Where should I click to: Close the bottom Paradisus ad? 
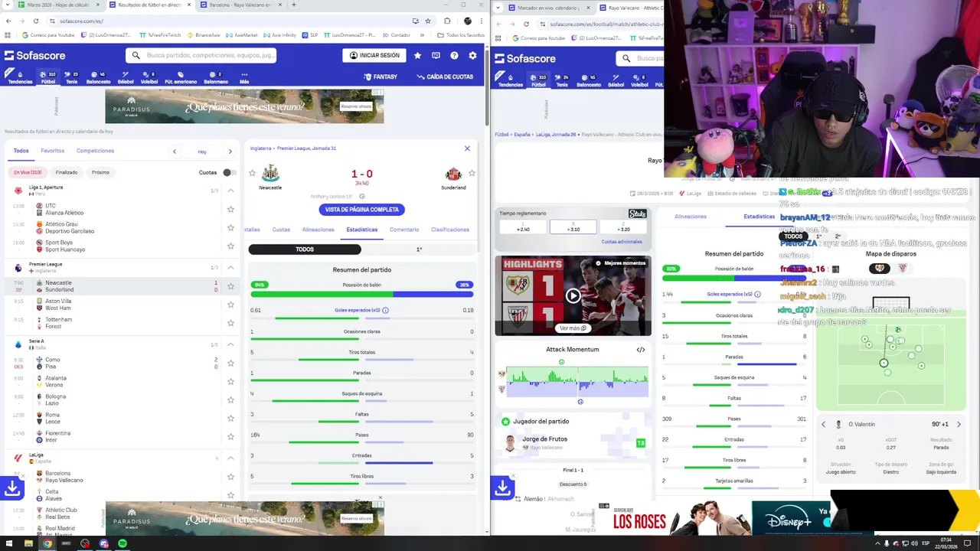(380, 498)
